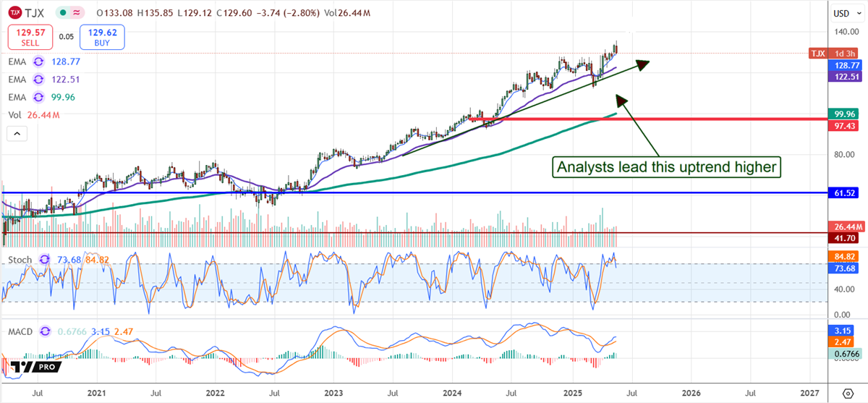Collapse the indicator legend with the chevron
868x403 pixels.
[17, 134]
